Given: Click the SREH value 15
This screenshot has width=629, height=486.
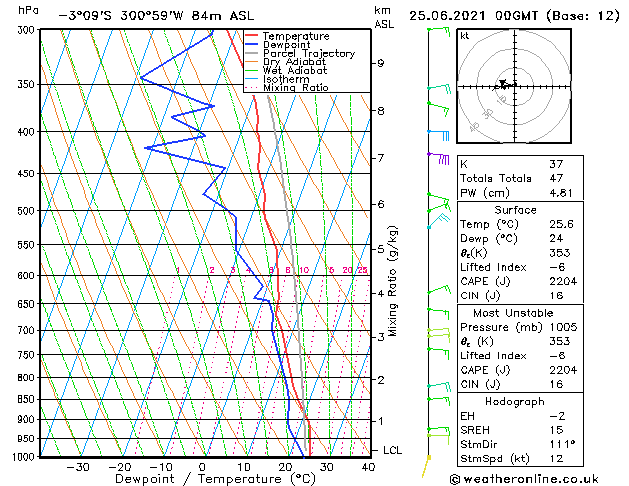Looking at the screenshot, I should 556,430.
